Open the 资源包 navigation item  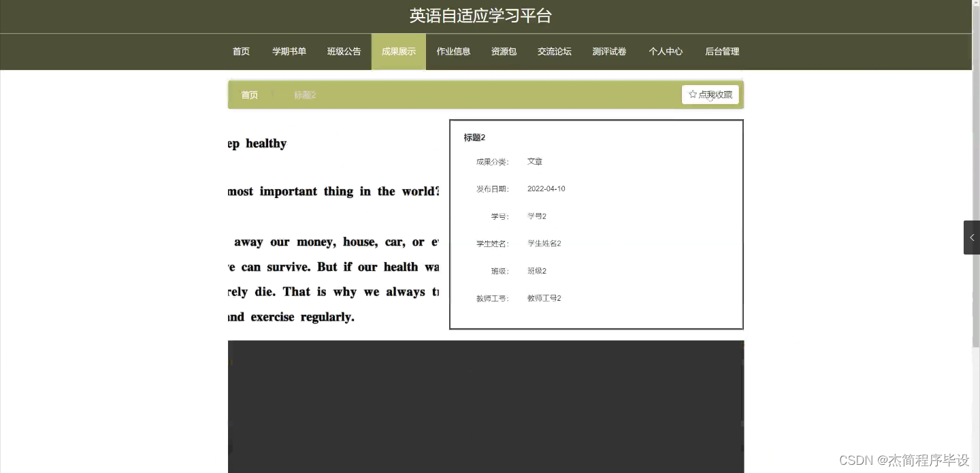pos(503,51)
